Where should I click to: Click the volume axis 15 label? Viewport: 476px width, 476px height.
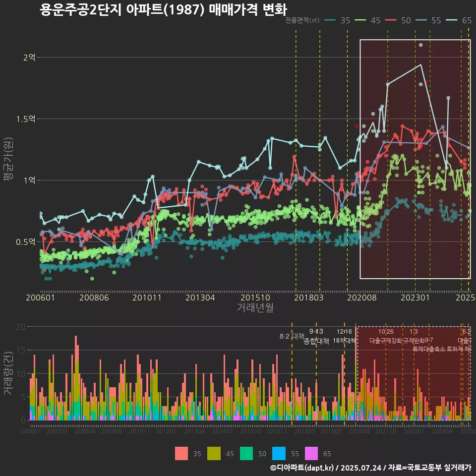[x=21, y=351]
